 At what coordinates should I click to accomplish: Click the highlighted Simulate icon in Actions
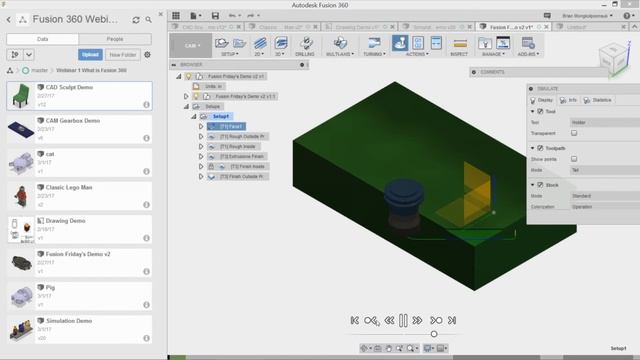[400, 43]
